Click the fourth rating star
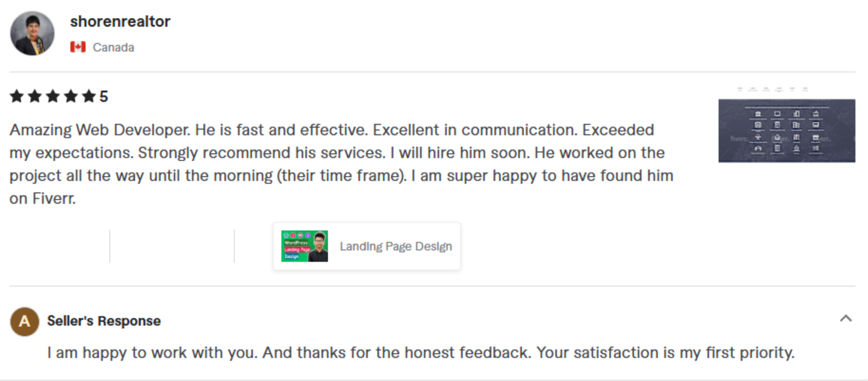This screenshot has height=381, width=868. [71, 96]
